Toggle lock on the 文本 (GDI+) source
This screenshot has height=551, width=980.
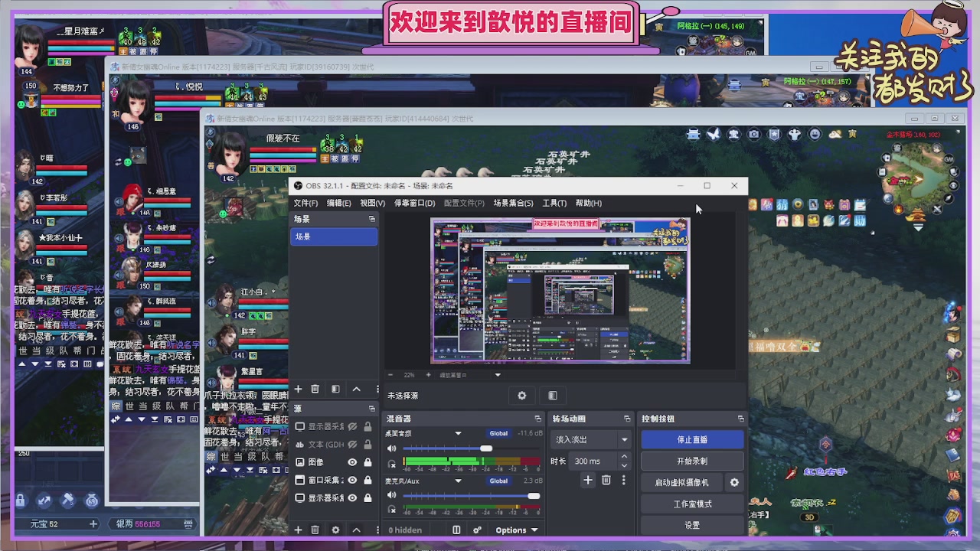click(368, 445)
